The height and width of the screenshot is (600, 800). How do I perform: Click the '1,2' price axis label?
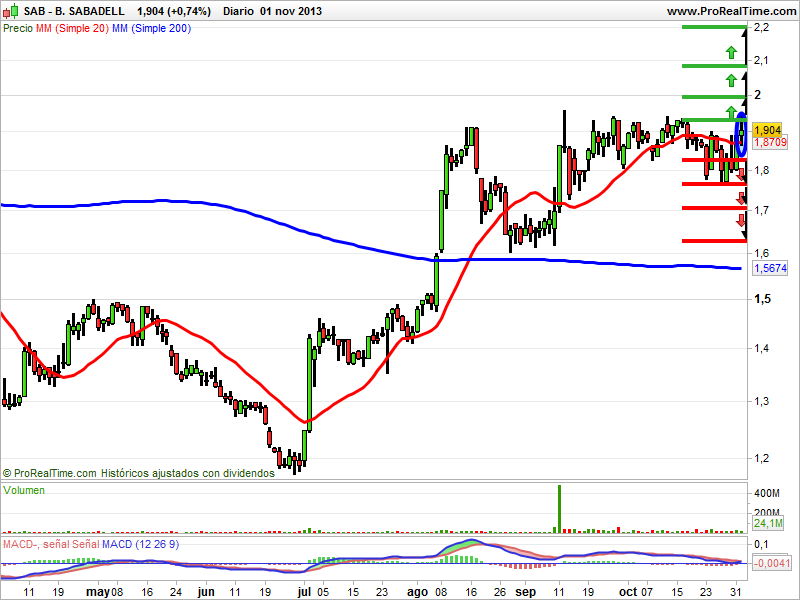pos(762,458)
